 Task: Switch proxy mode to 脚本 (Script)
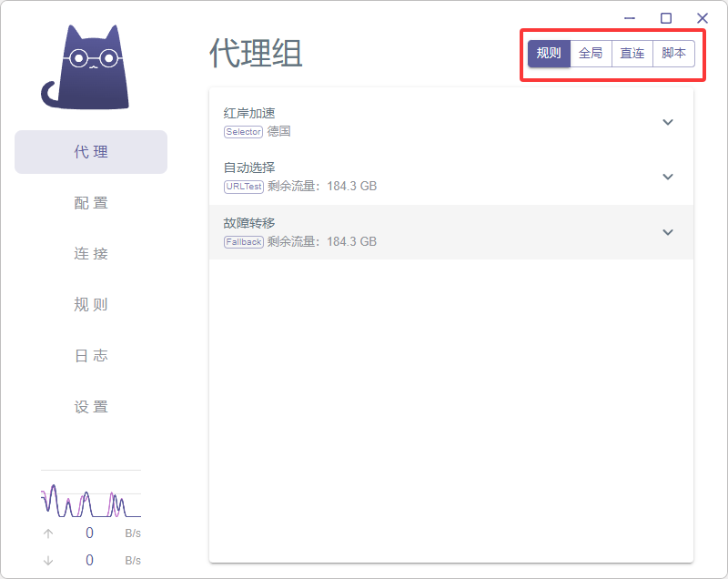[673, 53]
